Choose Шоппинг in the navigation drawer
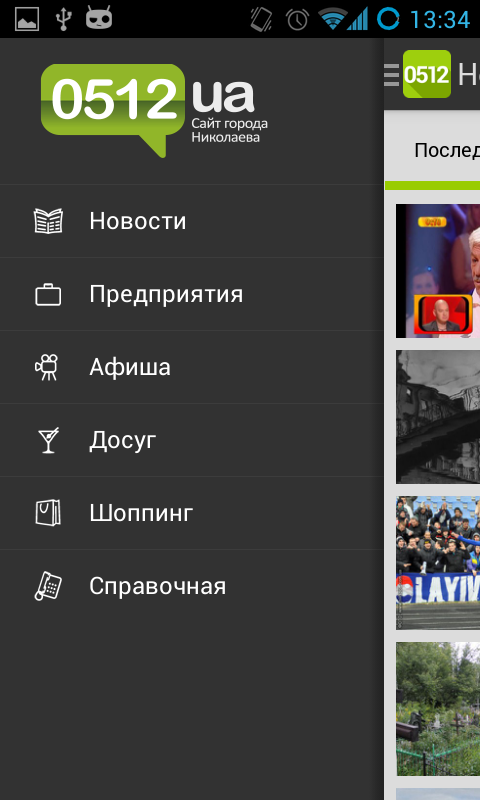This screenshot has width=480, height=800. (192, 513)
